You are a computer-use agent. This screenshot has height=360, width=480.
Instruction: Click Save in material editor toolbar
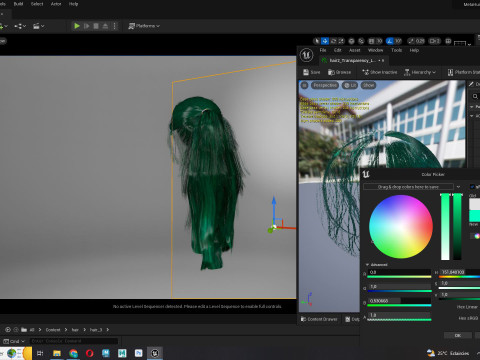point(311,72)
